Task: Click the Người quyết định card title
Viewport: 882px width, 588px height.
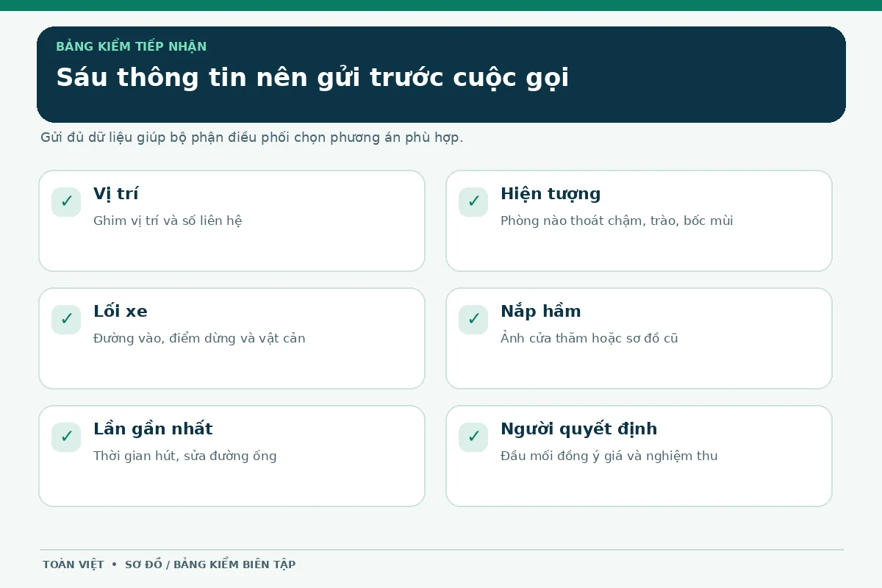Action: coord(579,429)
